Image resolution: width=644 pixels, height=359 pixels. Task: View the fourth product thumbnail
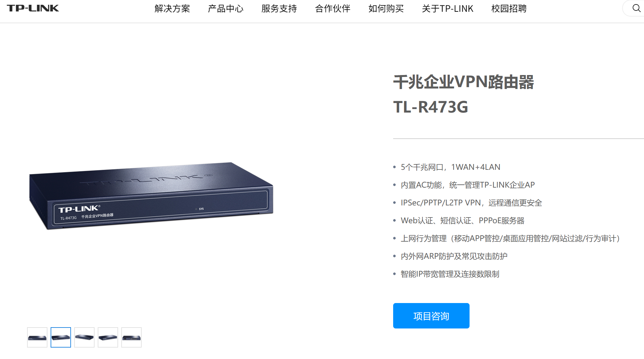[x=108, y=337]
